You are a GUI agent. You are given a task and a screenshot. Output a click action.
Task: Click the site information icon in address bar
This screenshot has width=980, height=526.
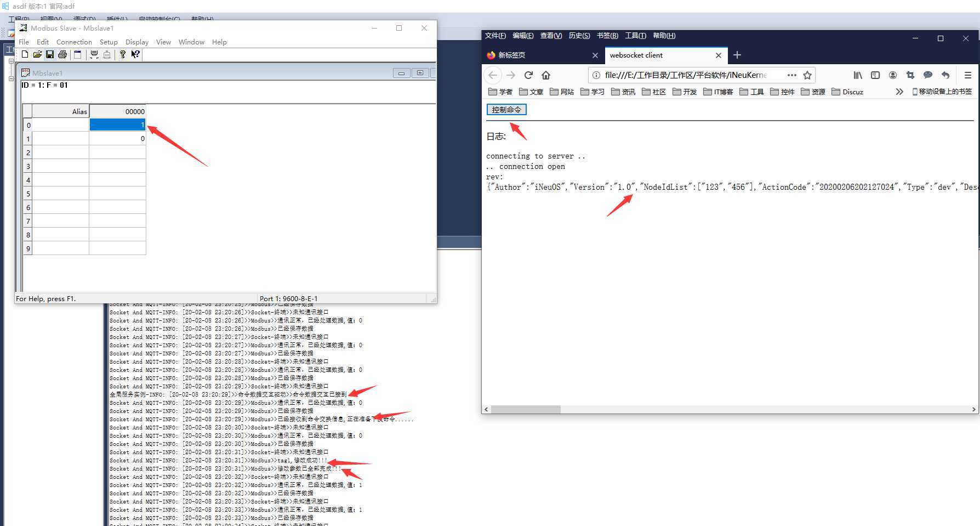pos(596,75)
